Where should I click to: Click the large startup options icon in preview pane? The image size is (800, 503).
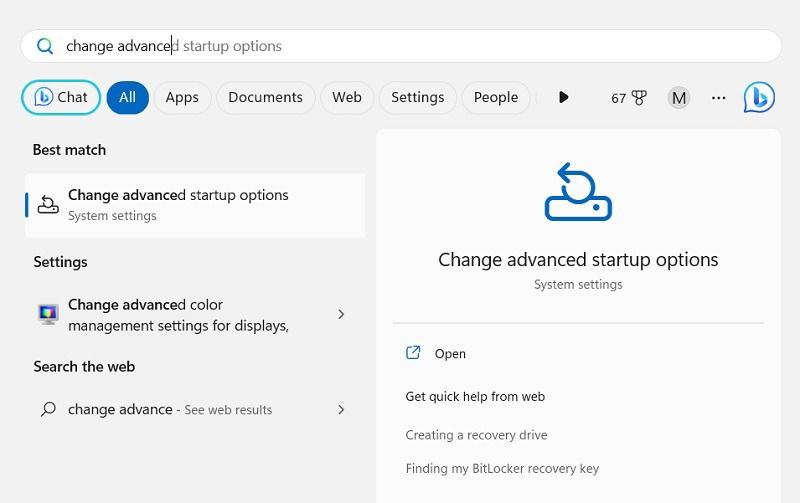point(578,192)
